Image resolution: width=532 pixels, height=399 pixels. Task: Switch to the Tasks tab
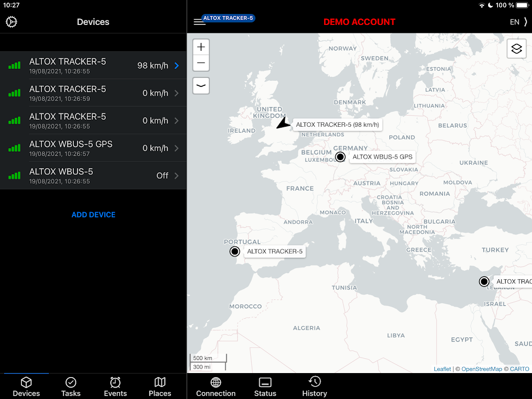point(71,387)
